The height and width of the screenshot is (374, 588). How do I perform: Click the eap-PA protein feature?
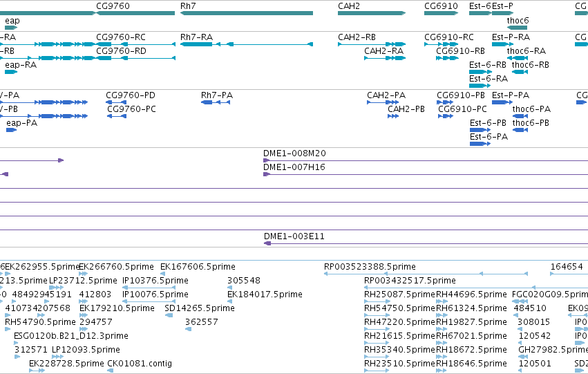(x=11, y=130)
